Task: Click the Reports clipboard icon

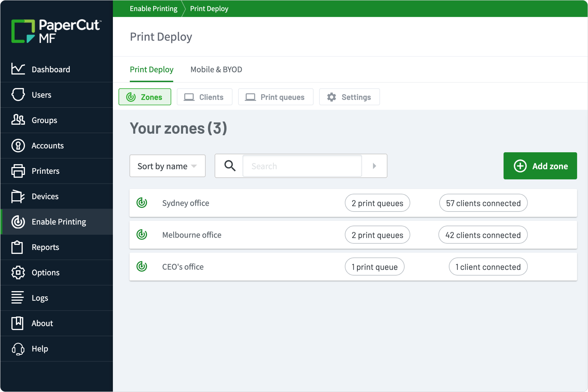Action: click(x=17, y=247)
